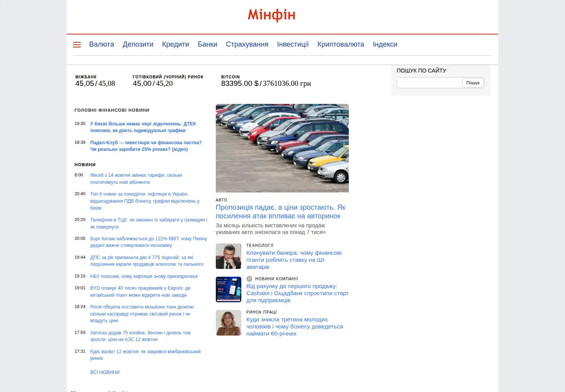Go to the Кредити section

[175, 44]
